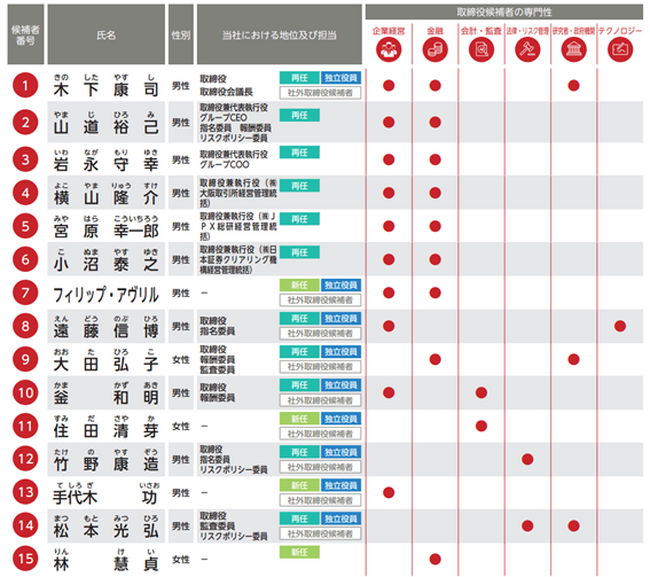Viewport: 650px width, 577px height.
Task: Click 女性 in 大田弘子 row
Action: [181, 360]
